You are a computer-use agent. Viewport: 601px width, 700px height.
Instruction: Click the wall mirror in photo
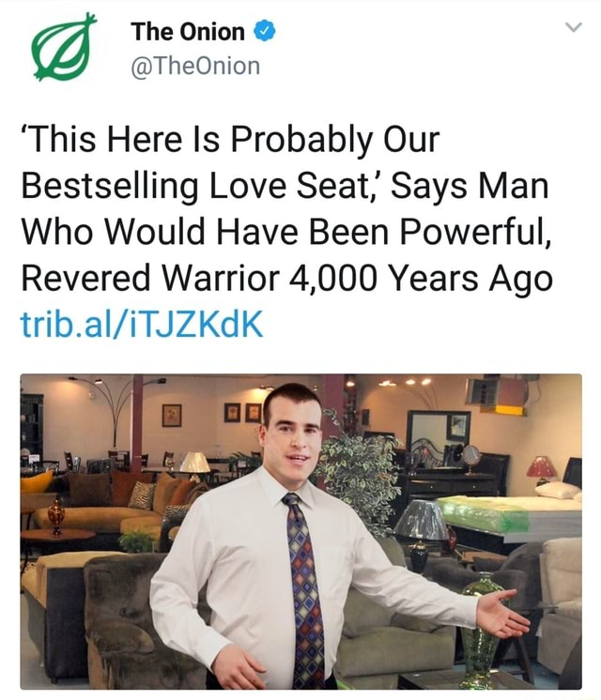pyautogui.click(x=439, y=430)
